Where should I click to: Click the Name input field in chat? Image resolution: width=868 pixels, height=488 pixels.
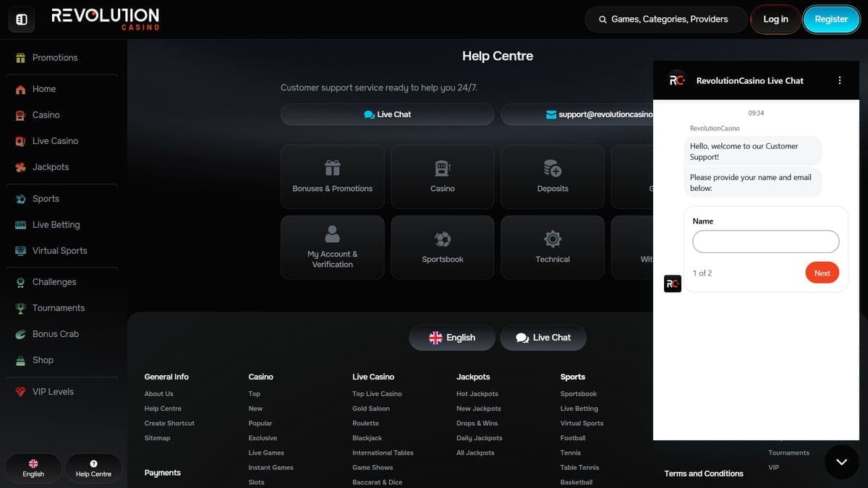(x=766, y=241)
